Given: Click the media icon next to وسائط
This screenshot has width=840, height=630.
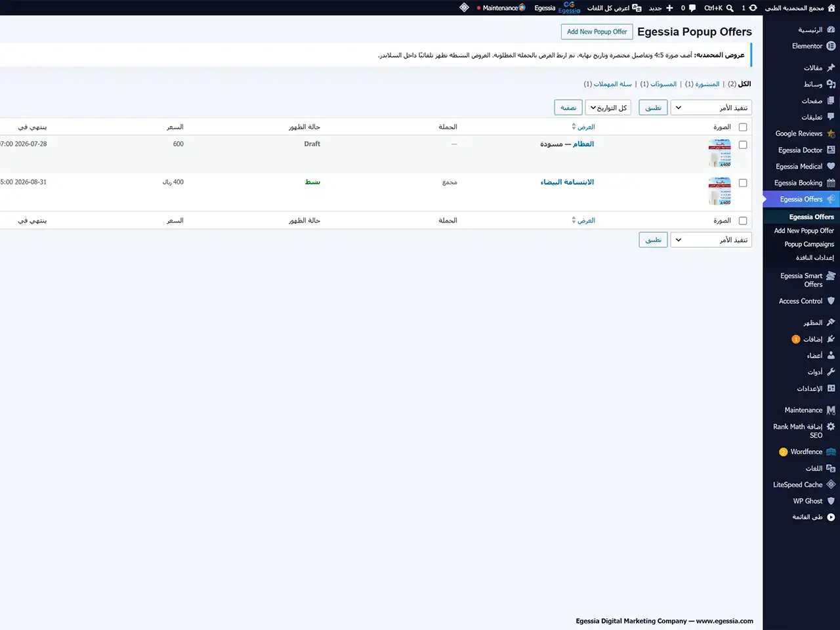Looking at the screenshot, I should [831, 84].
